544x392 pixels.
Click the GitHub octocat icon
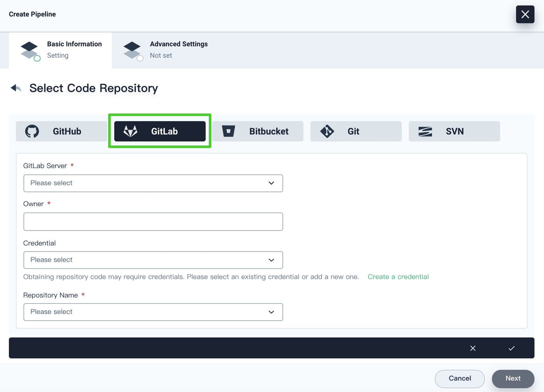[x=32, y=131]
